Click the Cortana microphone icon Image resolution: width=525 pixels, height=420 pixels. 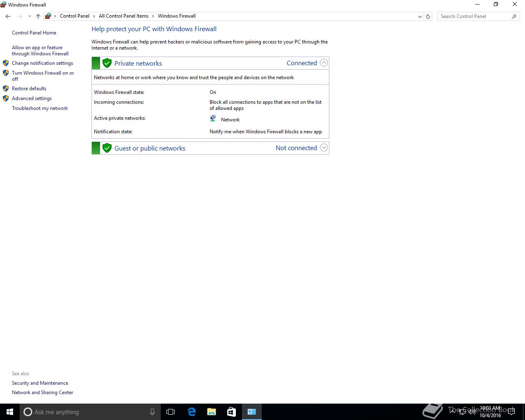[x=152, y=412]
